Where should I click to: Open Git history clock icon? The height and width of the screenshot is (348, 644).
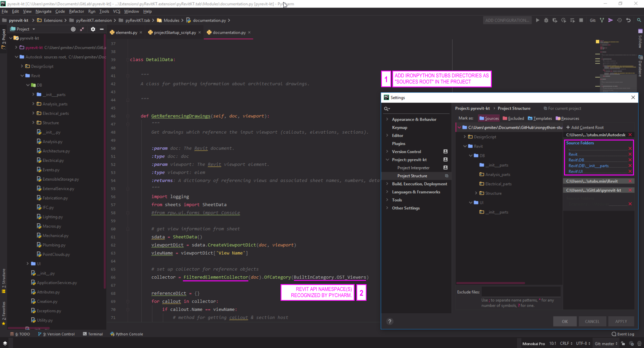tap(619, 20)
